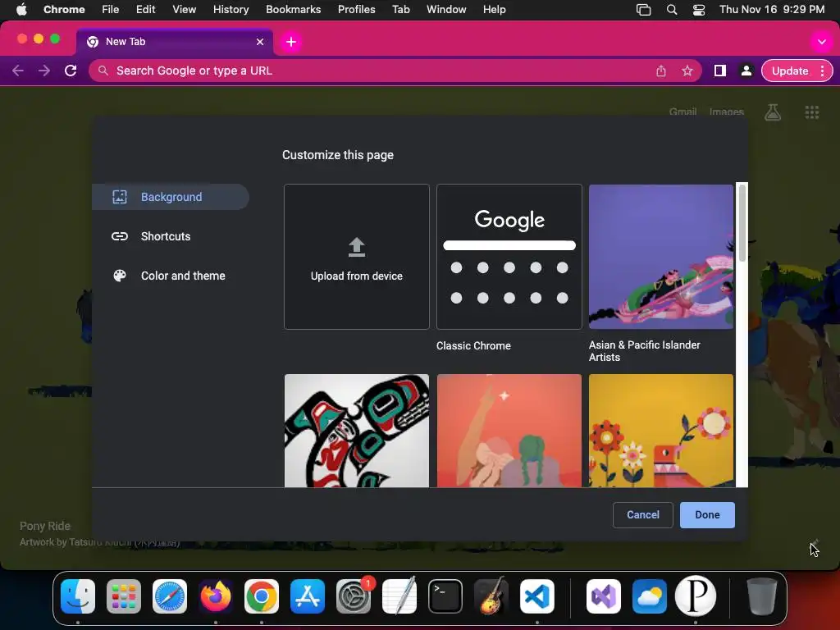Image resolution: width=840 pixels, height=630 pixels.
Task: Open the File menu
Action: pyautogui.click(x=111, y=9)
